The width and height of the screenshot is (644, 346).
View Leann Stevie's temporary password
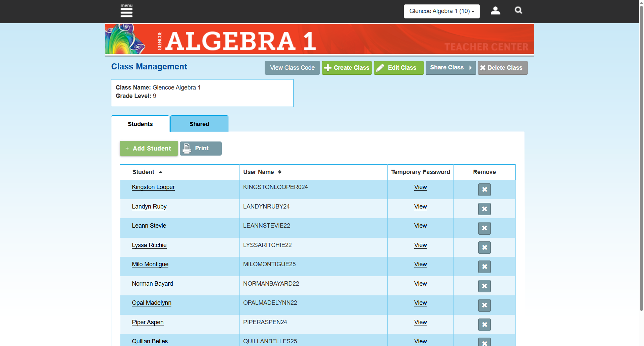(421, 226)
